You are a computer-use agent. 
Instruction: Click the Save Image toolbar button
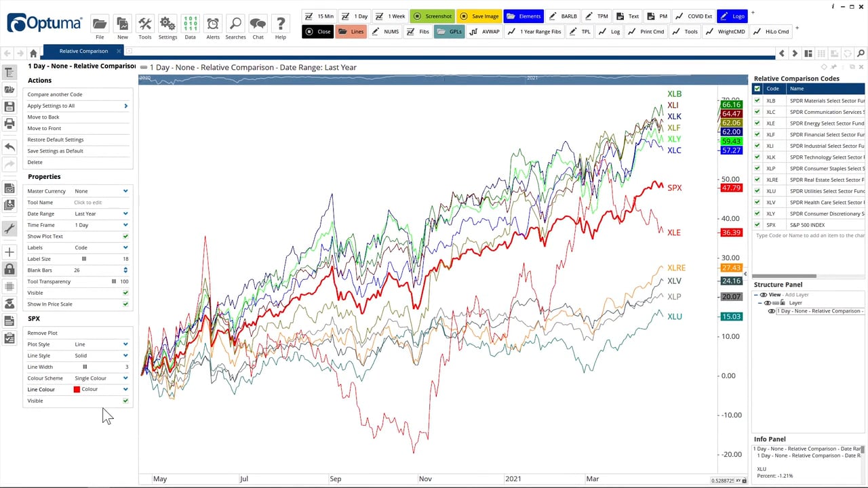click(479, 16)
